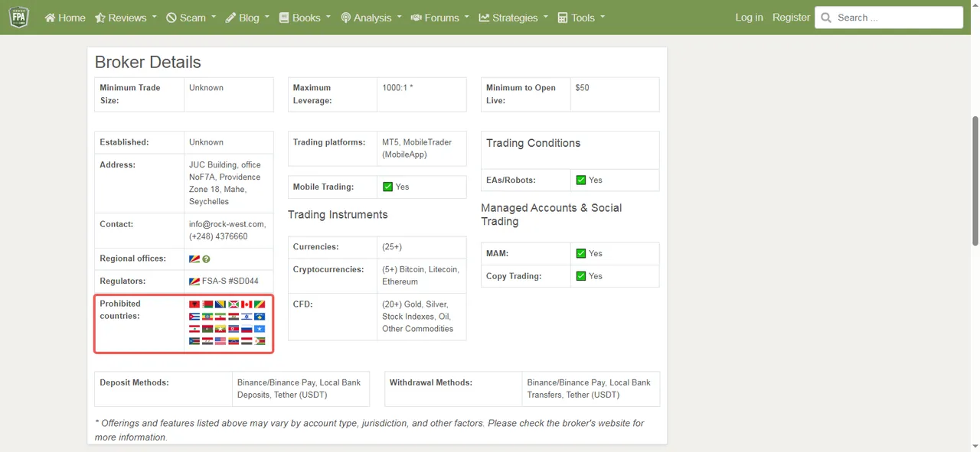The image size is (980, 452).
Task: Click the FPA logo in the header
Action: pyautogui.click(x=18, y=17)
